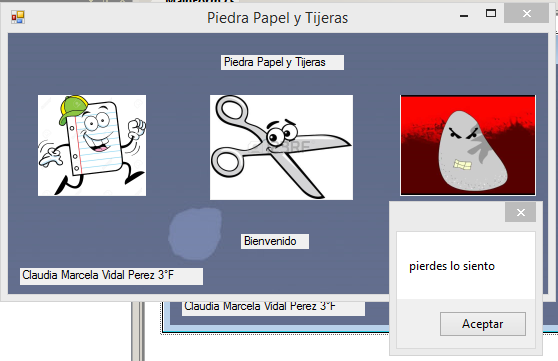Click the window title text Piedra Papel y Tijeras
This screenshot has width=558, height=361.
(x=278, y=18)
